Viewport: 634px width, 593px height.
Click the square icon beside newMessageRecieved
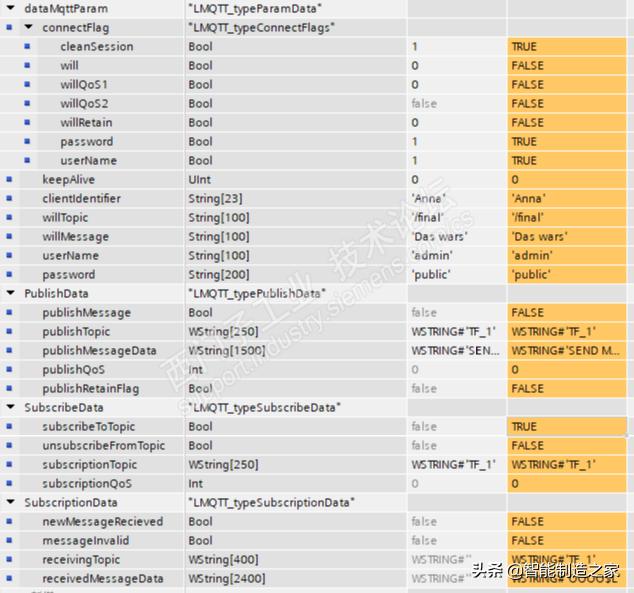9,521
